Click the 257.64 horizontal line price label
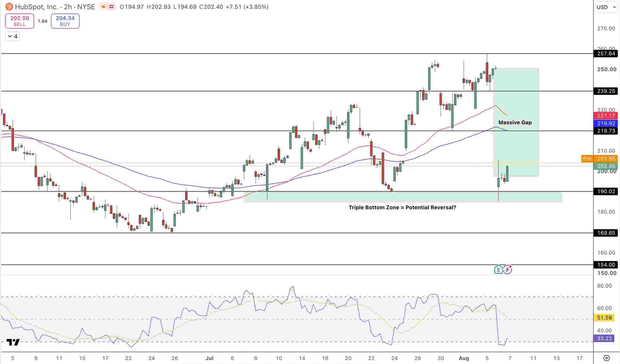The height and width of the screenshot is (364, 620). [x=606, y=54]
